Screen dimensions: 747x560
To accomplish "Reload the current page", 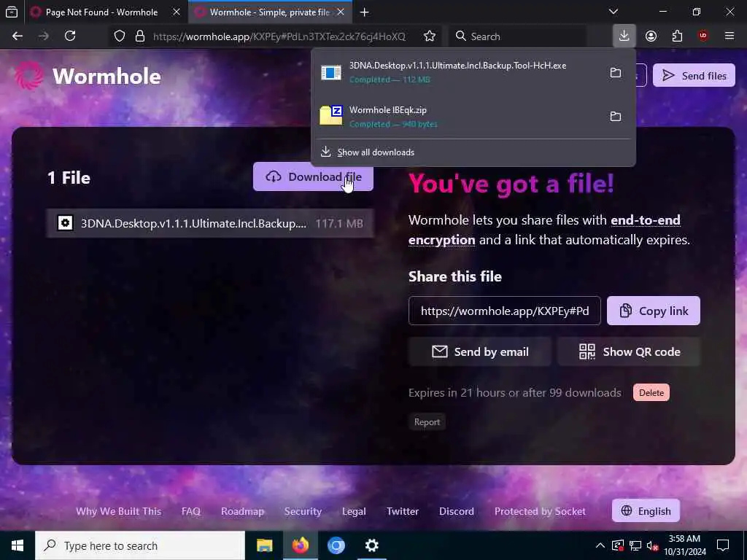I will click(70, 36).
